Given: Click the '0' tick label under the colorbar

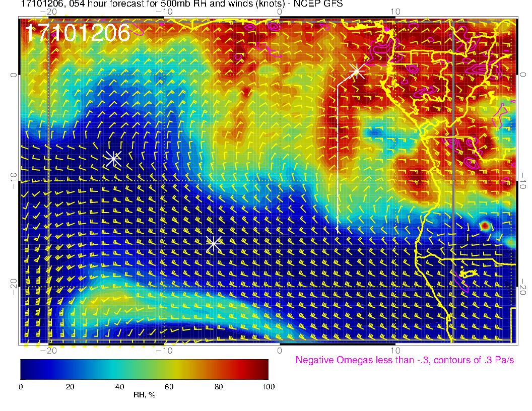Looking at the screenshot, I should coord(21,387).
